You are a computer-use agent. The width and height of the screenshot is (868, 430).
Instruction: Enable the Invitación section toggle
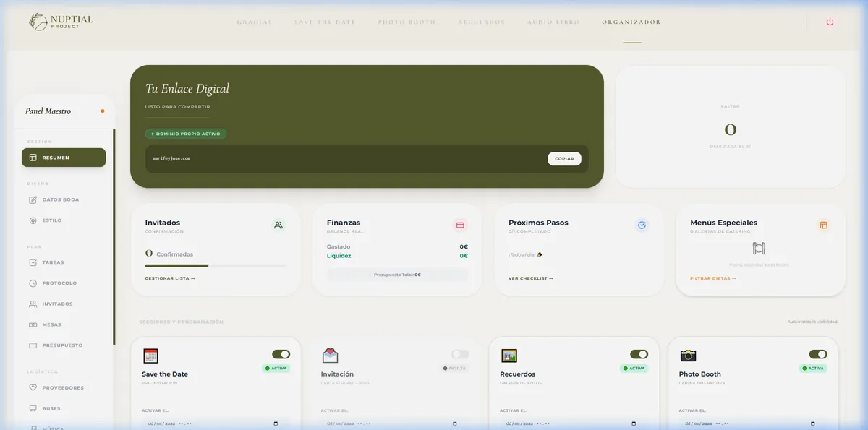460,354
